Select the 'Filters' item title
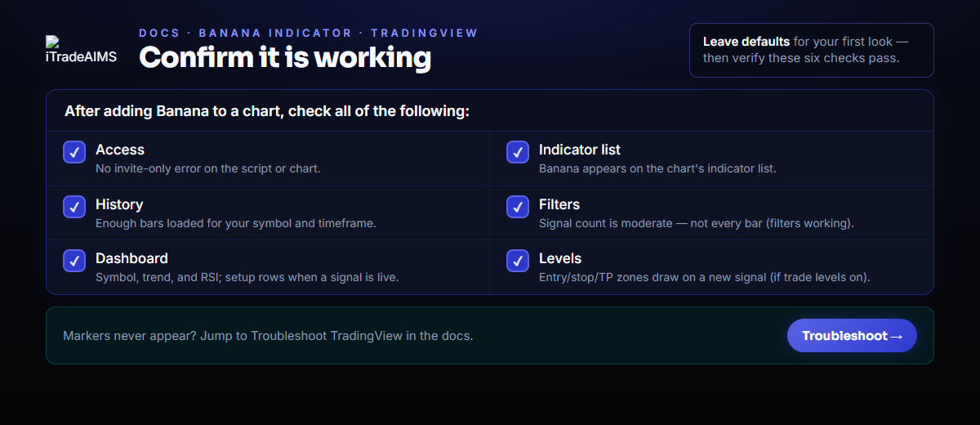 pos(559,204)
